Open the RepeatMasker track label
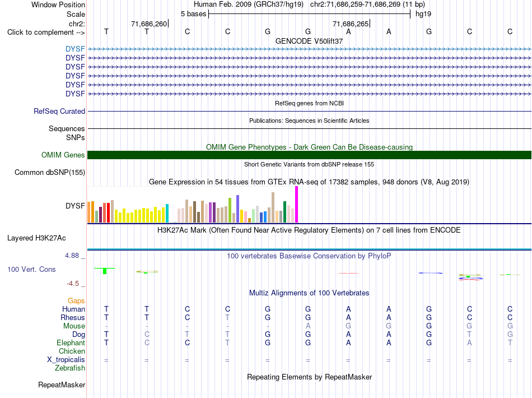The height and width of the screenshot is (398, 532). [x=62, y=385]
